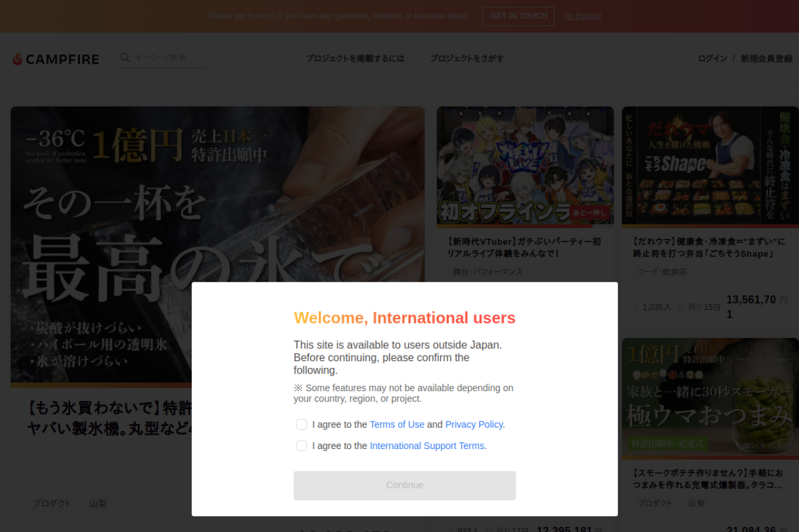Click the フード・飲食店 category tag
This screenshot has height=532, width=799.
(662, 272)
